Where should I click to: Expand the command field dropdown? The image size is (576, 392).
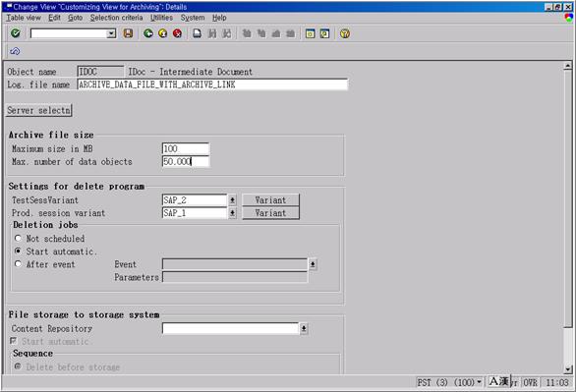[x=111, y=33]
